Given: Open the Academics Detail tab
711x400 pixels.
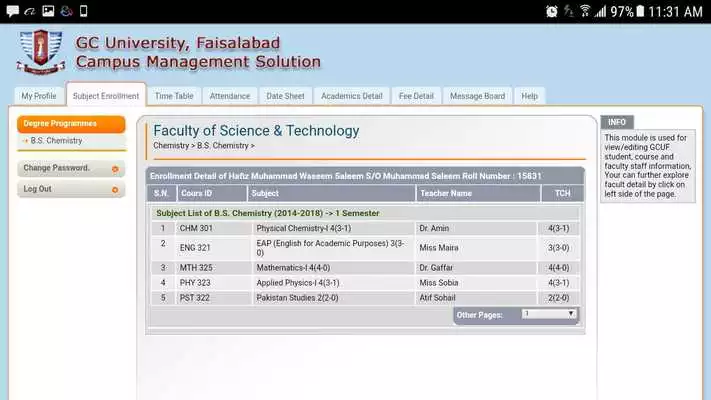Looking at the screenshot, I should click(x=352, y=96).
